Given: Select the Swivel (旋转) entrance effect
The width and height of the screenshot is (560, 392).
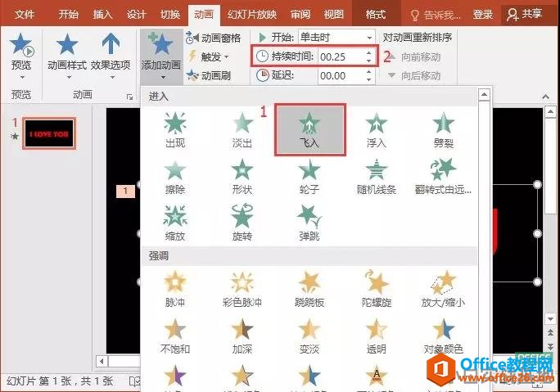Looking at the screenshot, I should (x=242, y=223).
